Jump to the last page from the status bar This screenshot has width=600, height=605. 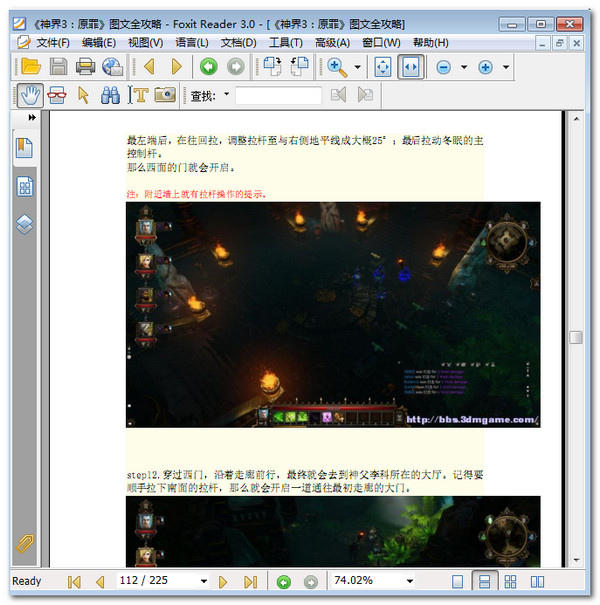pos(250,582)
